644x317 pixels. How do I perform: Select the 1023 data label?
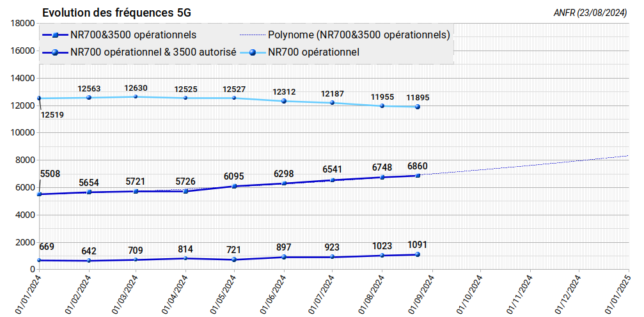point(382,247)
